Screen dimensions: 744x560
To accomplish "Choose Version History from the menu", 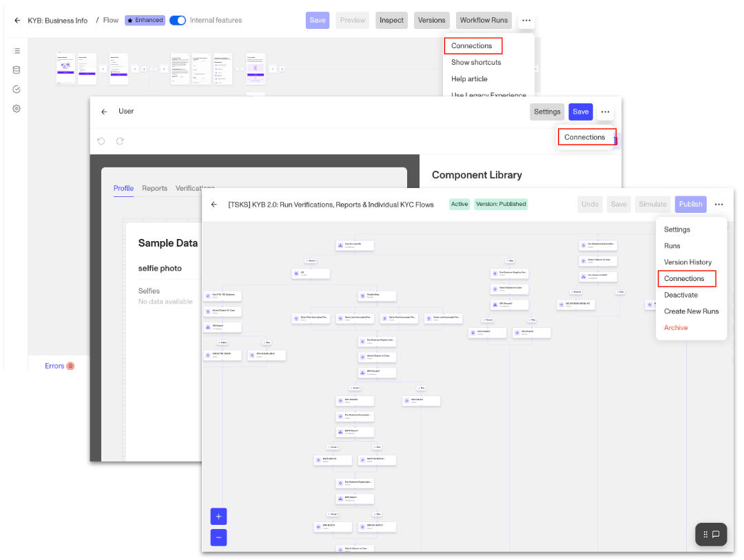I will point(688,262).
